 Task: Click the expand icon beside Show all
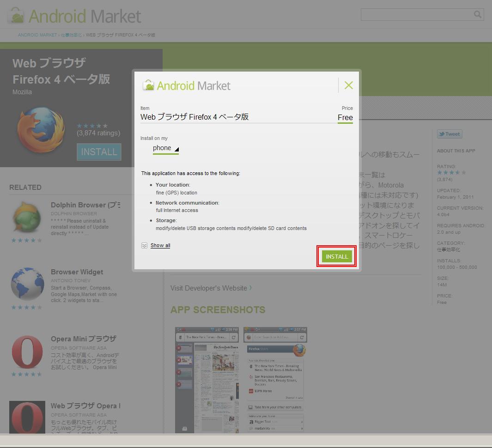pos(144,245)
